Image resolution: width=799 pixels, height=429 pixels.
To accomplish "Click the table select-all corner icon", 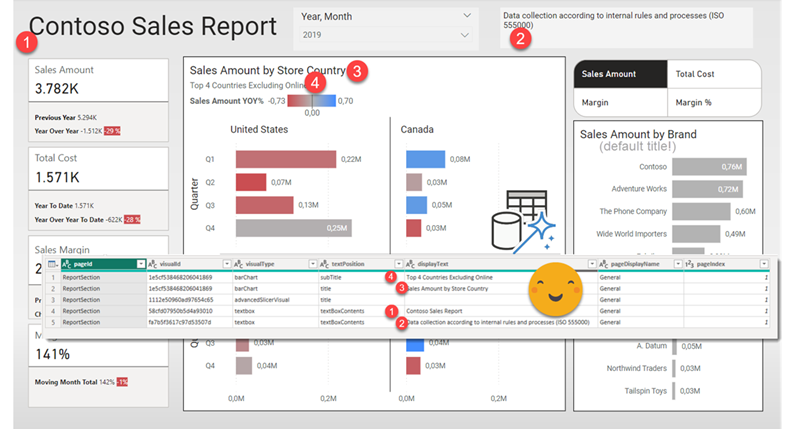I will pos(51,263).
